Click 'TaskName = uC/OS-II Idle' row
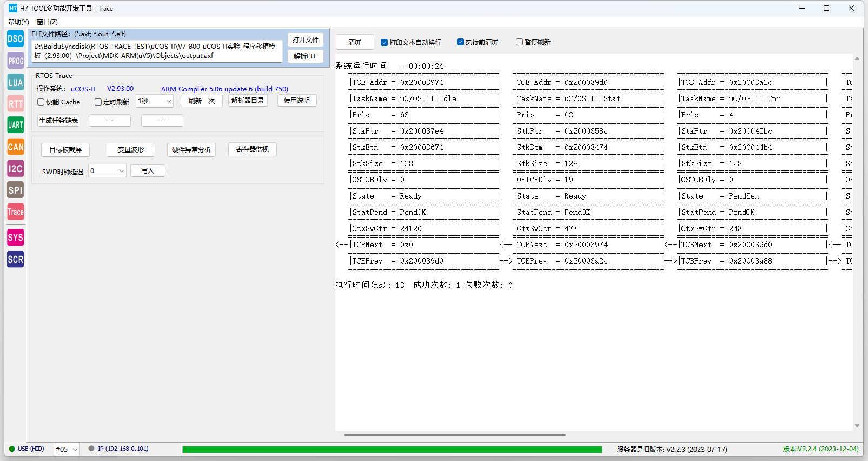This screenshot has width=868, height=461. click(405, 98)
